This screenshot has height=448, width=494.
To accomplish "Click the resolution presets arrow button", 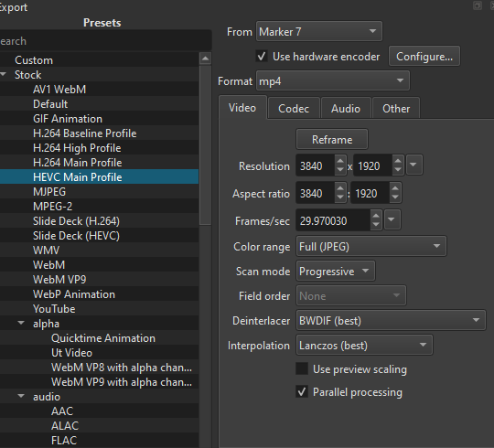I will pos(414,165).
